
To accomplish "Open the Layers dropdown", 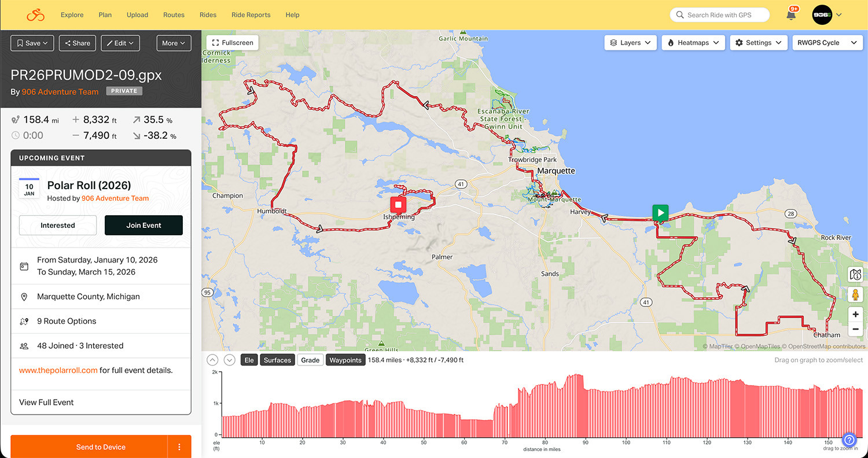I will pos(630,43).
